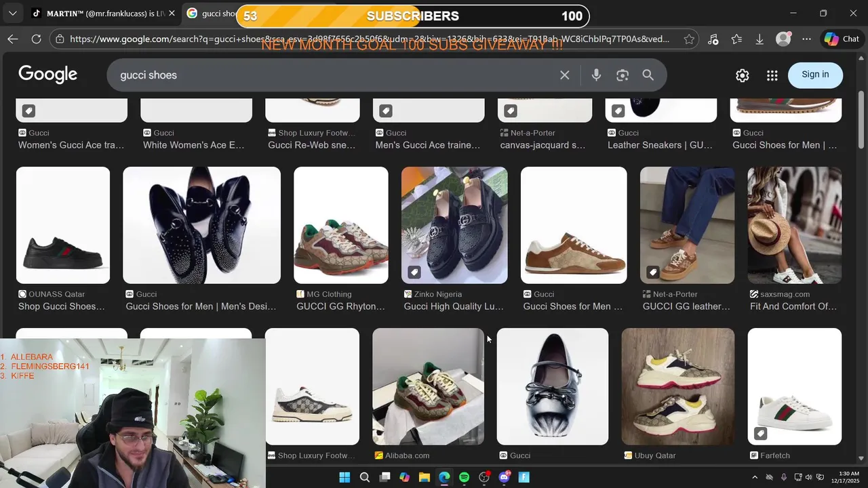
Task: Open the Shop Luxury Footwear GG sneaker image
Action: click(313, 386)
